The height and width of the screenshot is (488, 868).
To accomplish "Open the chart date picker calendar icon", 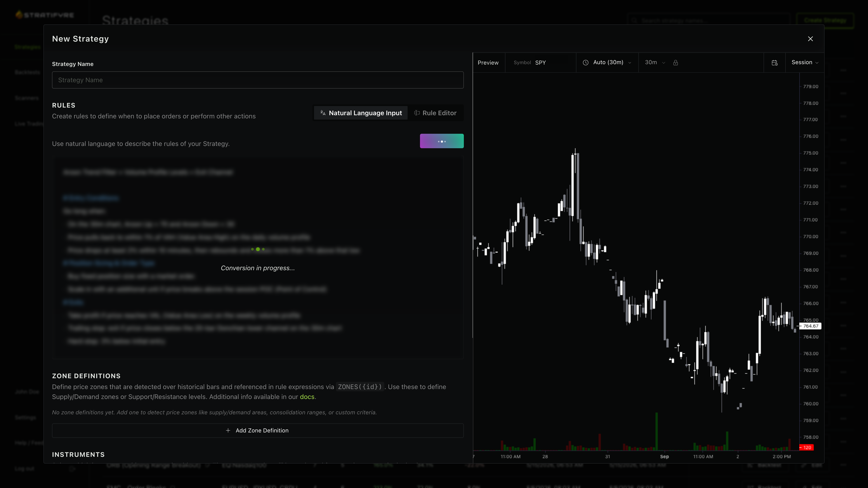I will [x=775, y=63].
